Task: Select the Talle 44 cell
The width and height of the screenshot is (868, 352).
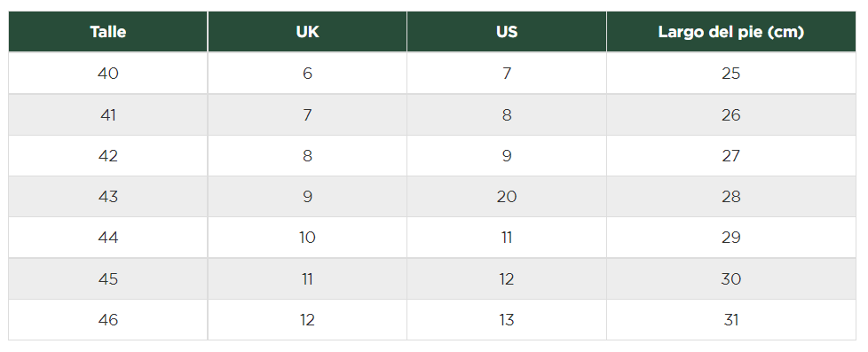Action: click(108, 238)
